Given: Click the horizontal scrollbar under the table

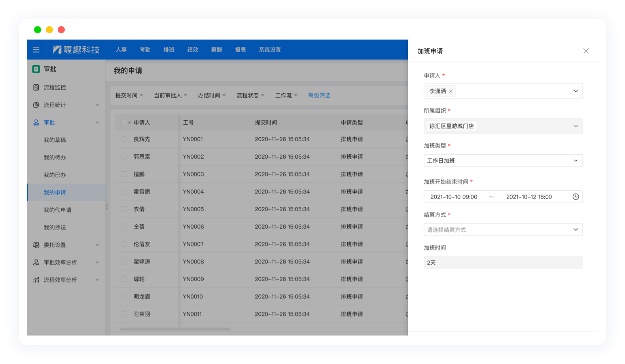Looking at the screenshot, I should click(175, 329).
